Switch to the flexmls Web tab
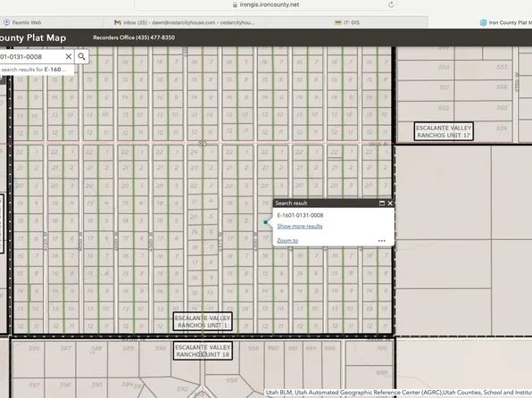The image size is (532, 398). tap(22, 22)
